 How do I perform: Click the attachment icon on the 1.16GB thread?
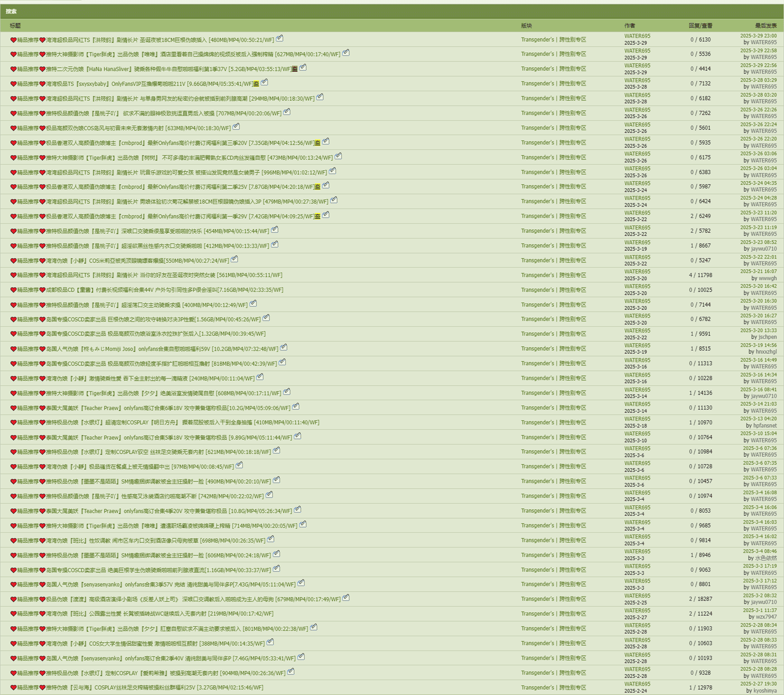276,569
